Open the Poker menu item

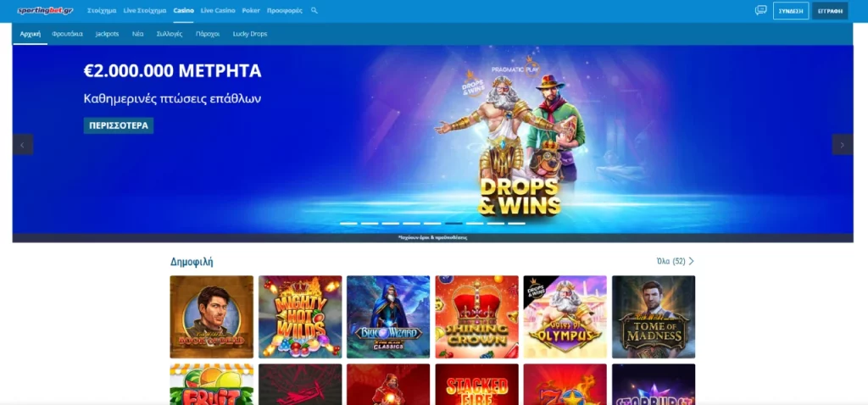pyautogui.click(x=251, y=10)
